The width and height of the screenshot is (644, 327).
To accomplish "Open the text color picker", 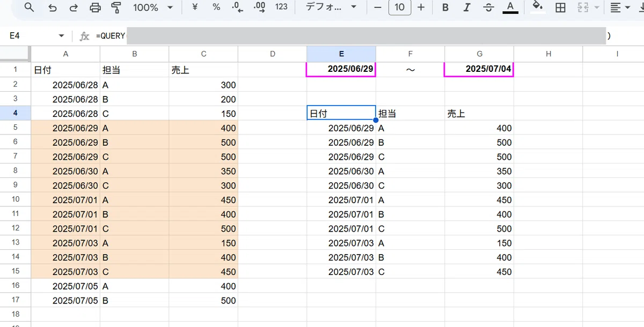I will click(x=510, y=8).
